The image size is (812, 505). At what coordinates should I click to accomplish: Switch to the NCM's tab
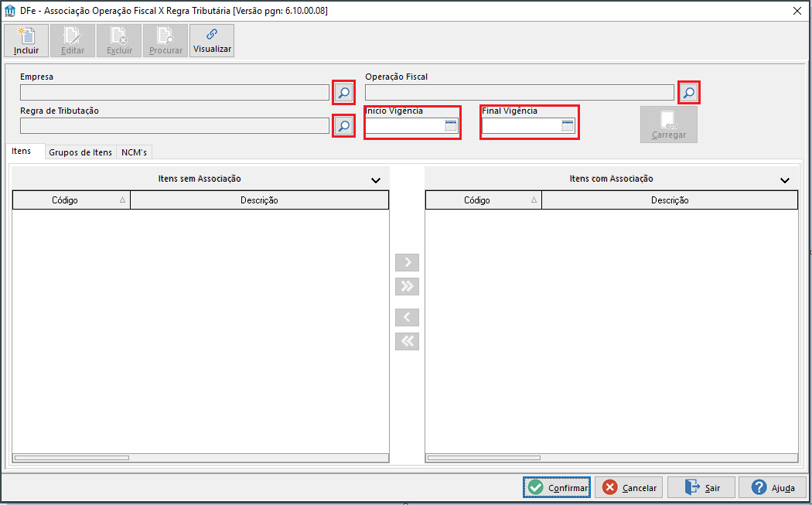pos(134,152)
